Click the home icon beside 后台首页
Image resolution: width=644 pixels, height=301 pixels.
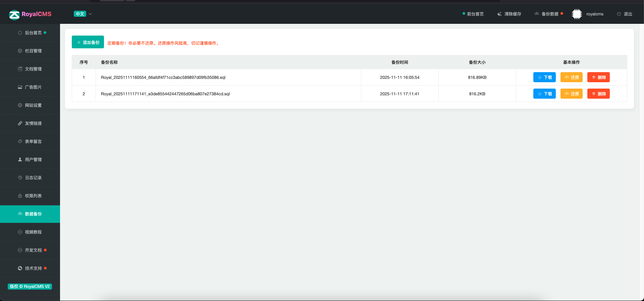click(20, 33)
